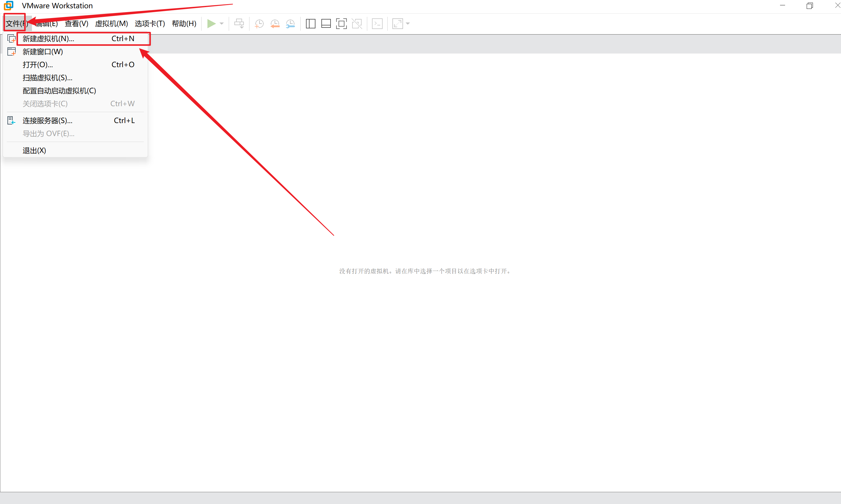The width and height of the screenshot is (841, 504).
Task: Click the revert to snapshot icon
Action: 275,24
